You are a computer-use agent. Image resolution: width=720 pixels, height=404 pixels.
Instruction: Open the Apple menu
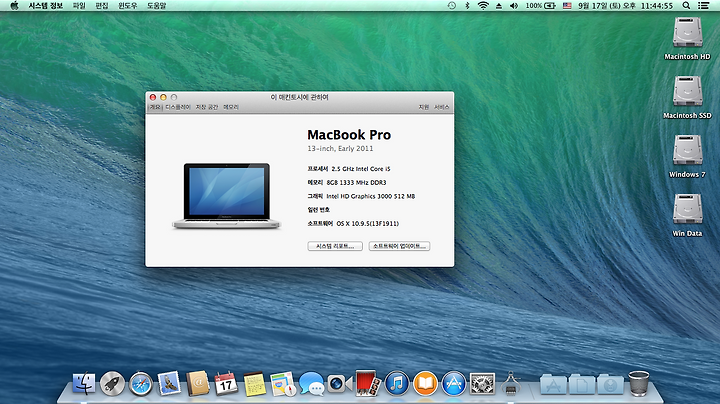pyautogui.click(x=14, y=6)
